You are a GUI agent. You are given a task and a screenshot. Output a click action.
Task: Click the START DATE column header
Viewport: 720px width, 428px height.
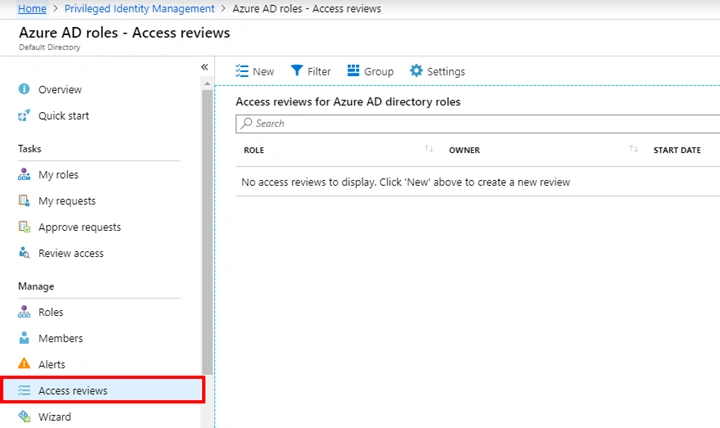pos(677,150)
